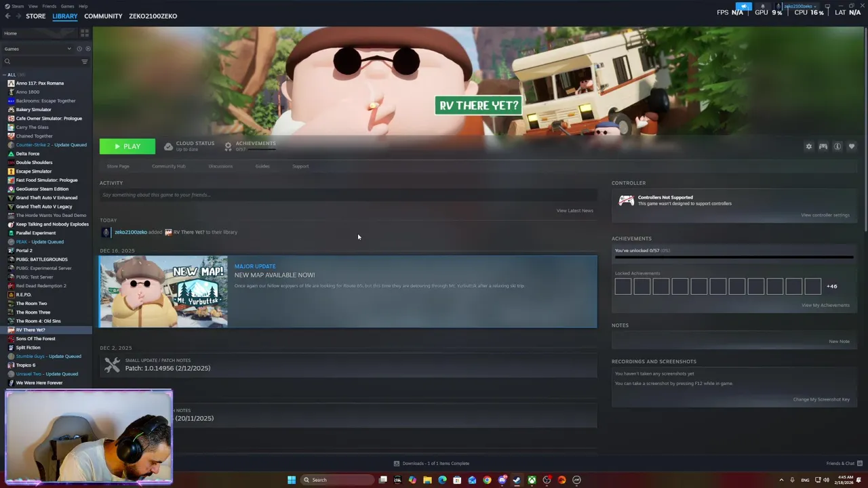Open the game info icon
The width and height of the screenshot is (868, 488).
pos(837,146)
